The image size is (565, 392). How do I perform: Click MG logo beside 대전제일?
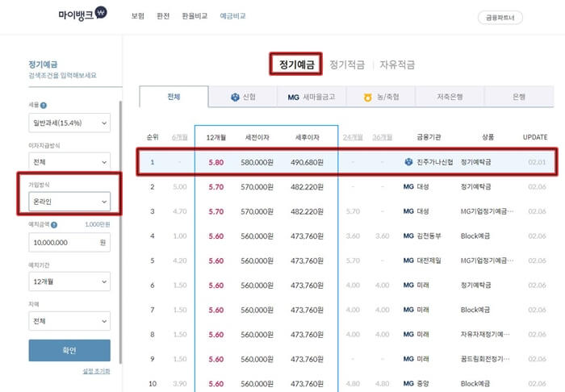[408, 261]
